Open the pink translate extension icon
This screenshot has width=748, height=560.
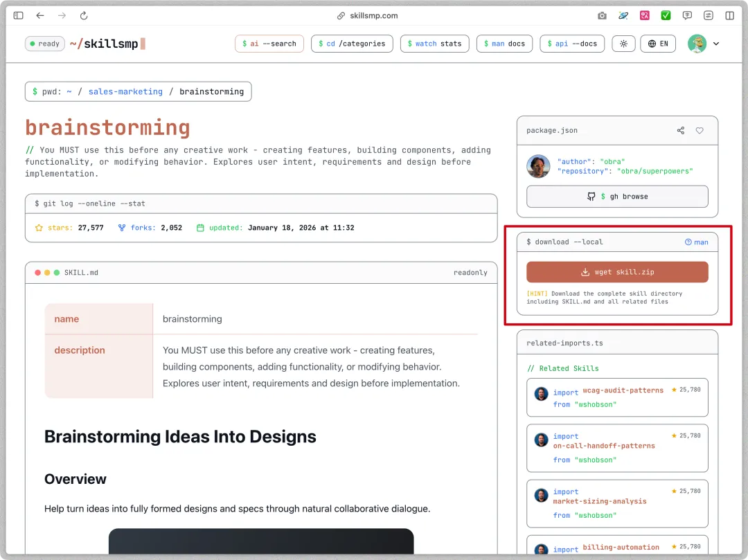[x=645, y=15]
